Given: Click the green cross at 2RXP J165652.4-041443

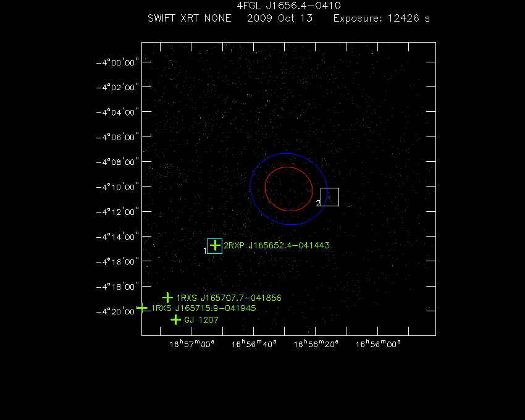Looking at the screenshot, I should tap(216, 245).
